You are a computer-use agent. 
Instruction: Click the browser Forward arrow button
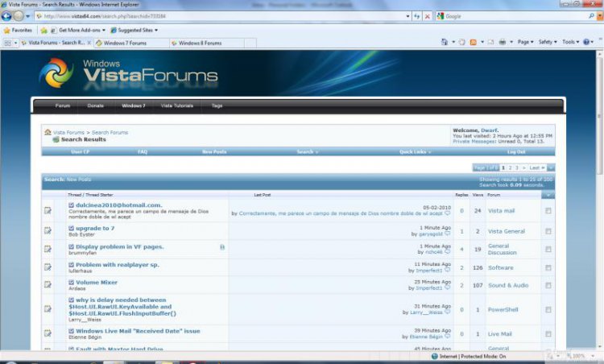pos(19,16)
